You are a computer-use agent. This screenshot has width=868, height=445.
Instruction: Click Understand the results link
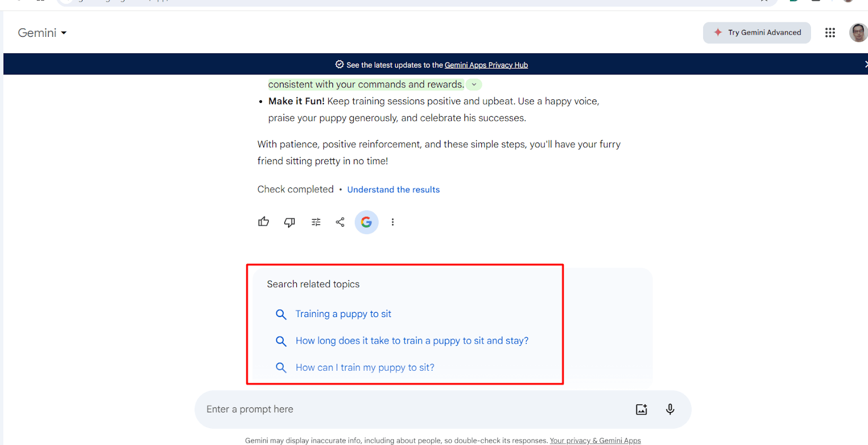[x=393, y=190]
